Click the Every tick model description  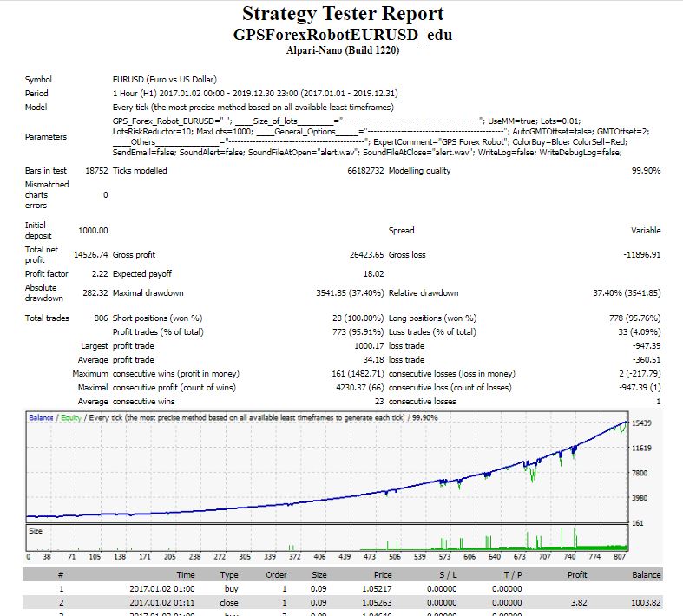(253, 107)
